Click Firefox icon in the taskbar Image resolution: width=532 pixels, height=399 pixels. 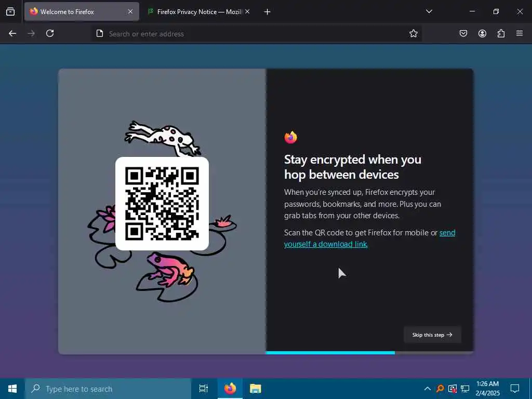[230, 389]
